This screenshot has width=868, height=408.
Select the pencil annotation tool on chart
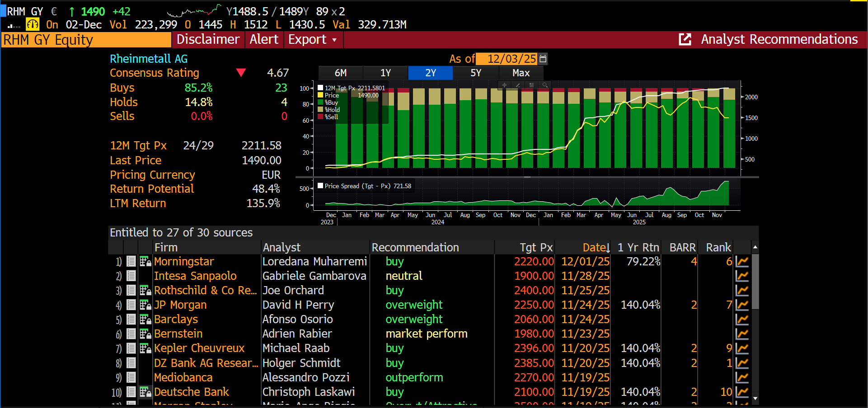518,85
